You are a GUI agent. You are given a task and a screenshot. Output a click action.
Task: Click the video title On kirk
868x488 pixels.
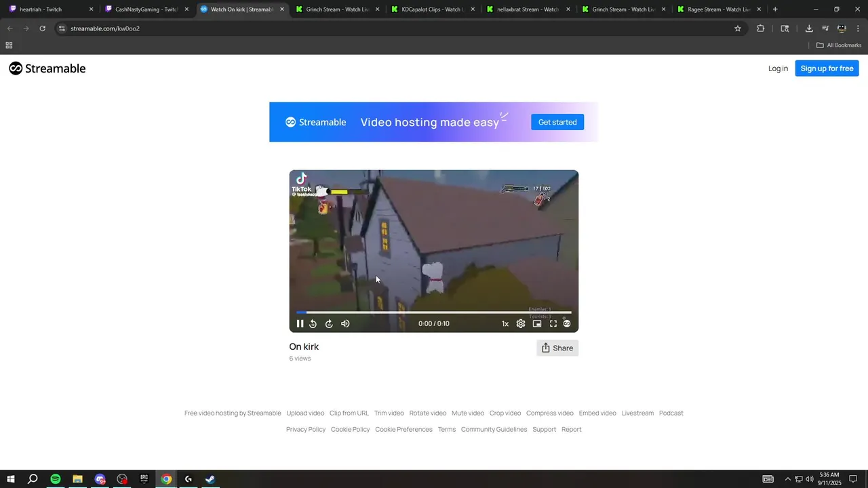pos(304,346)
